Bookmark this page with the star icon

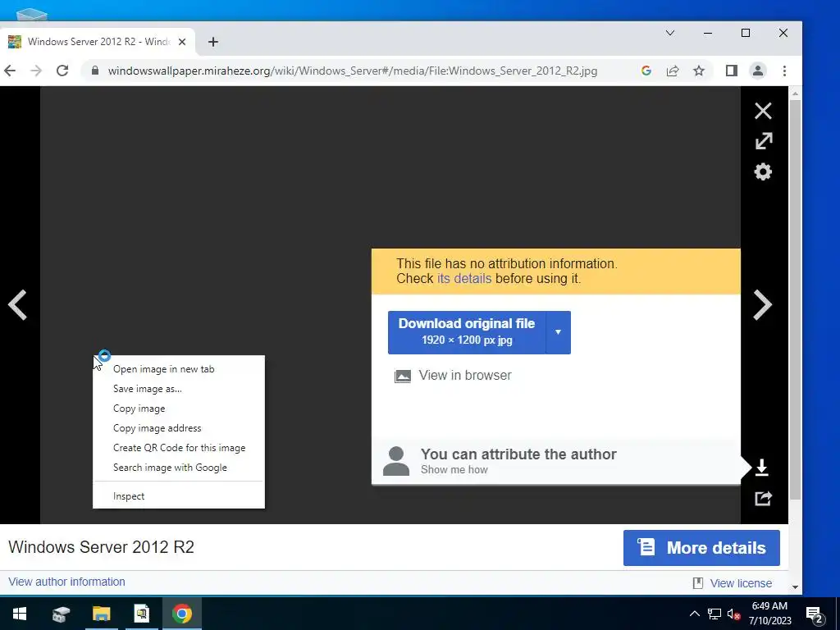[x=699, y=71]
